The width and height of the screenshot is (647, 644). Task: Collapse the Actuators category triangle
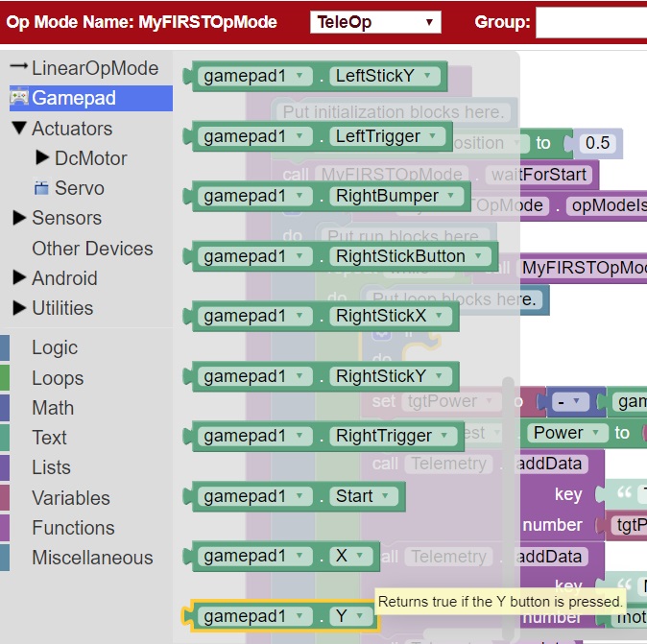click(19, 129)
